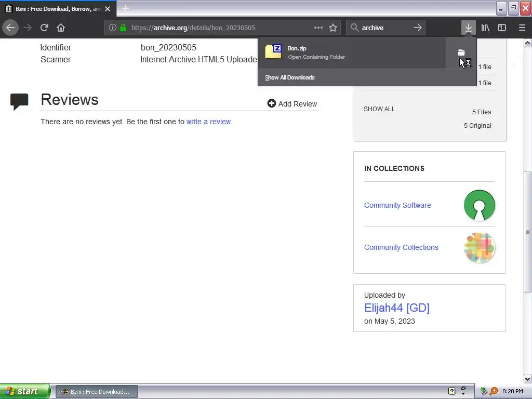
Task: Click the search bar magnifier icon
Action: [354, 28]
